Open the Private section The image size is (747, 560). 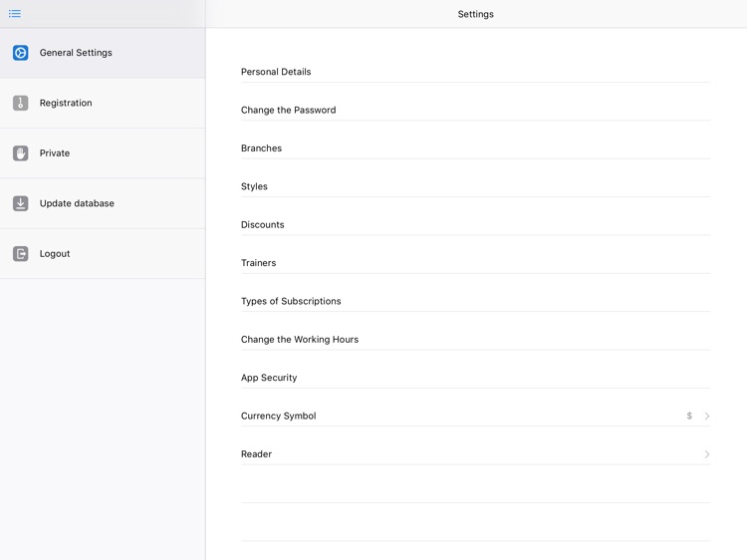pyautogui.click(x=103, y=153)
